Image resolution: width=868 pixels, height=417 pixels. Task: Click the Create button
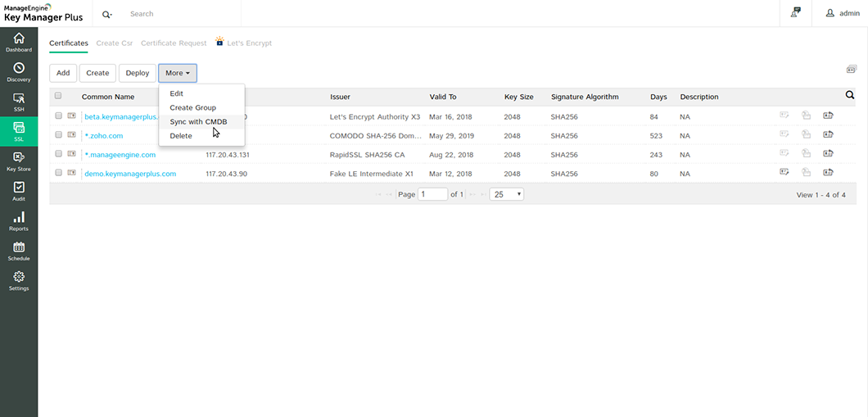pyautogui.click(x=97, y=73)
